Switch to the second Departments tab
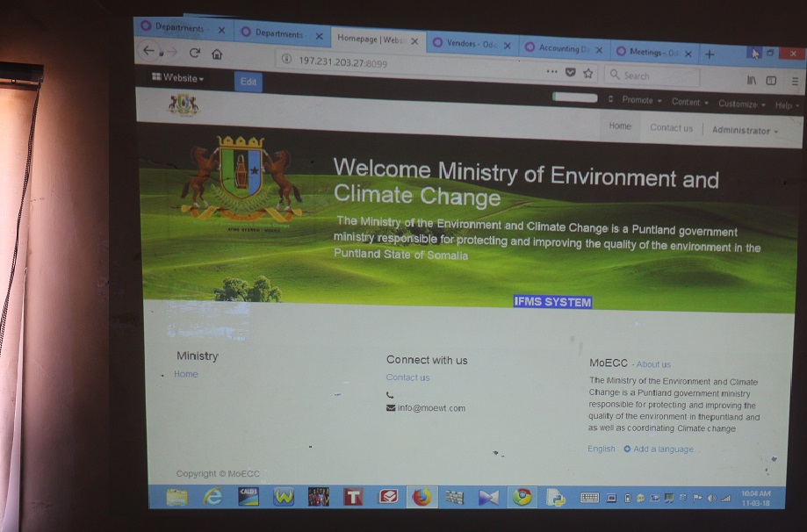The width and height of the screenshot is (807, 532). click(281, 34)
